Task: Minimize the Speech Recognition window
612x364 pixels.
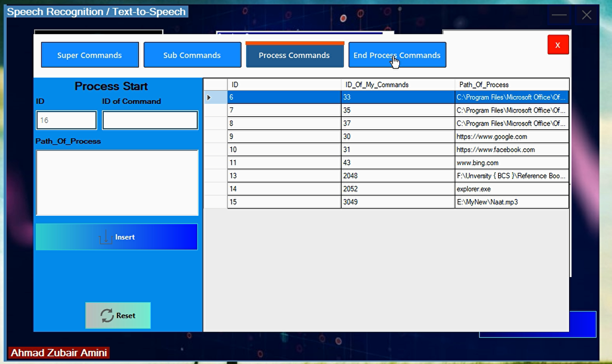Action: click(559, 15)
